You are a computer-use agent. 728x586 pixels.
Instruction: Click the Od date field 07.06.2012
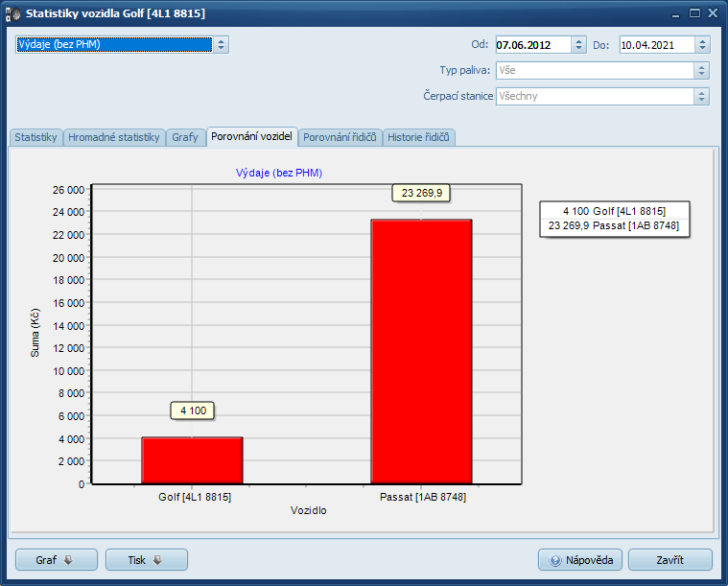click(x=533, y=45)
